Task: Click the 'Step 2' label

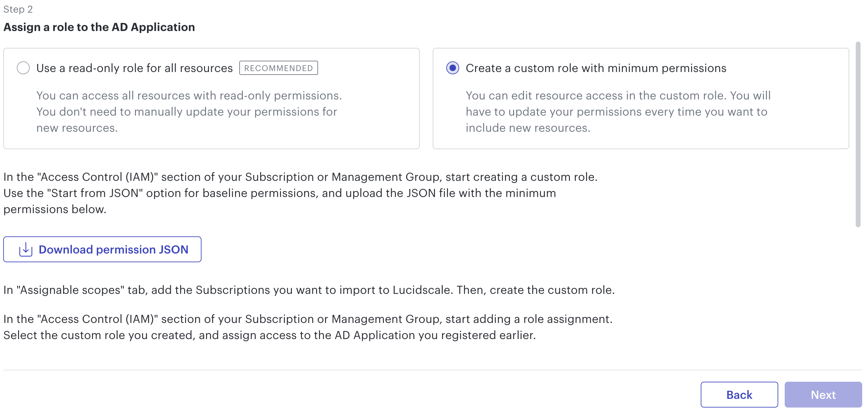Action: [18, 9]
